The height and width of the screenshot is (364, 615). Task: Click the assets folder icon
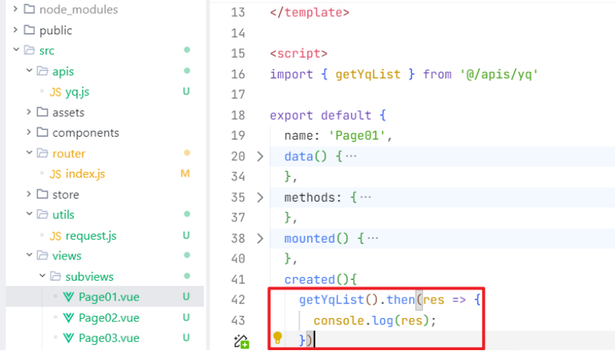(x=42, y=112)
